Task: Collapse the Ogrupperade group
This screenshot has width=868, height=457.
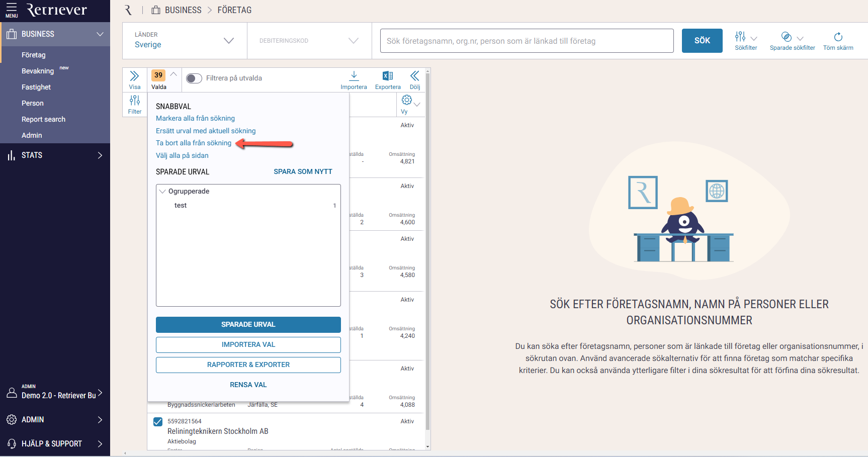Action: click(162, 192)
